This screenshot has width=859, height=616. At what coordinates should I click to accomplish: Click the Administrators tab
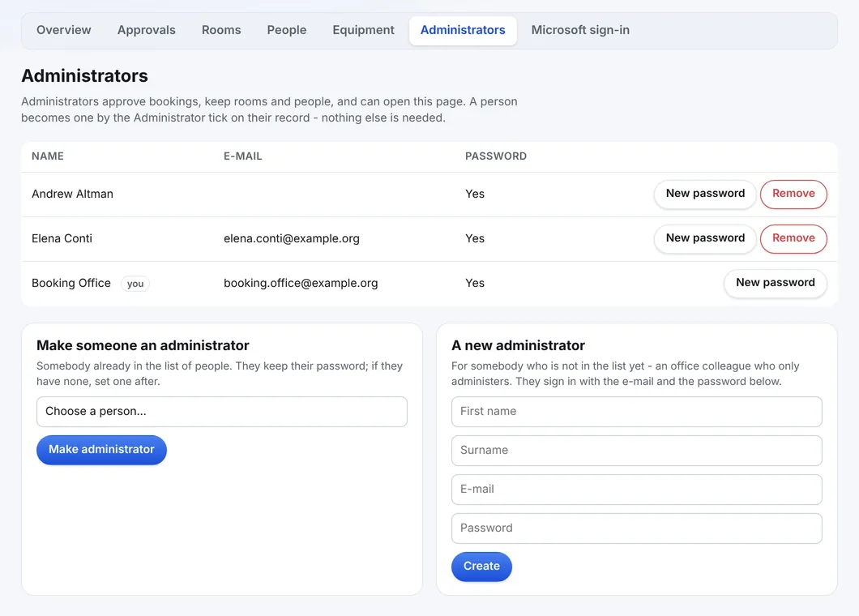[463, 30]
